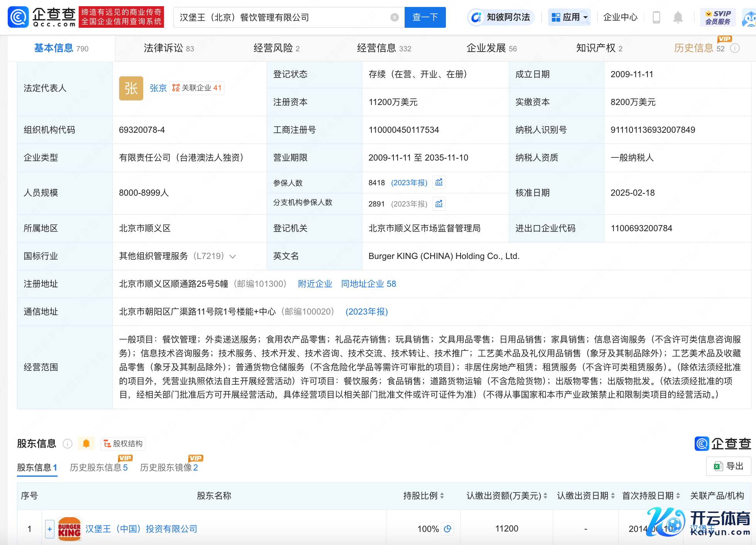The image size is (756, 545).
Task: Open the 知彼阿尔法 AI assistant
Action: click(501, 17)
